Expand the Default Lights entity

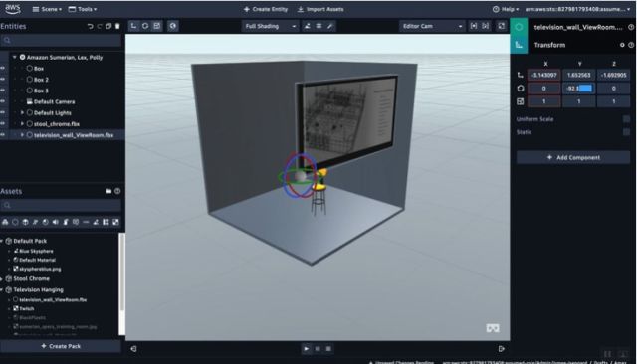point(22,112)
